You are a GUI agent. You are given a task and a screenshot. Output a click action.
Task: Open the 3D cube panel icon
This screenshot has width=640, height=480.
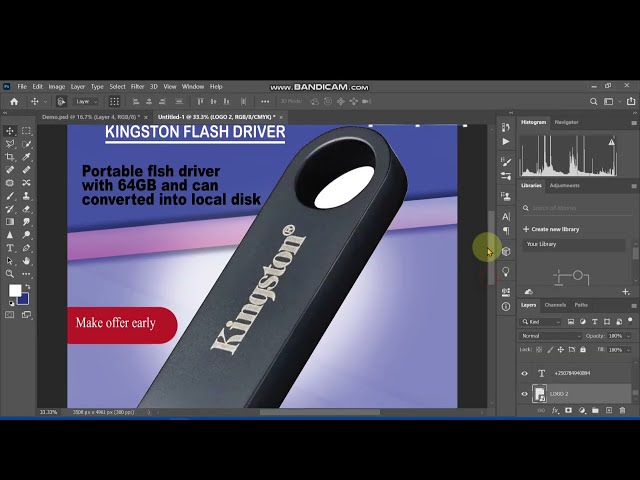pos(506,251)
